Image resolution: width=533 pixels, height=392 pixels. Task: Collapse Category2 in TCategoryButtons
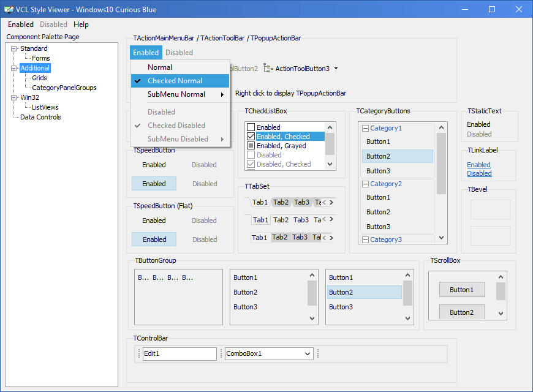coord(365,184)
